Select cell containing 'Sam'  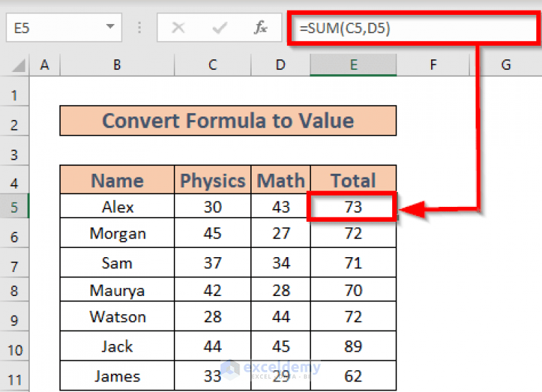point(117,263)
